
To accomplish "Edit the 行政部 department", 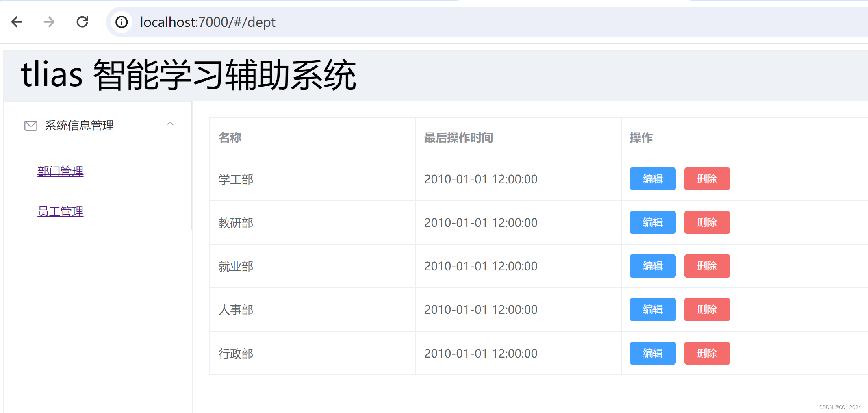I will (653, 353).
